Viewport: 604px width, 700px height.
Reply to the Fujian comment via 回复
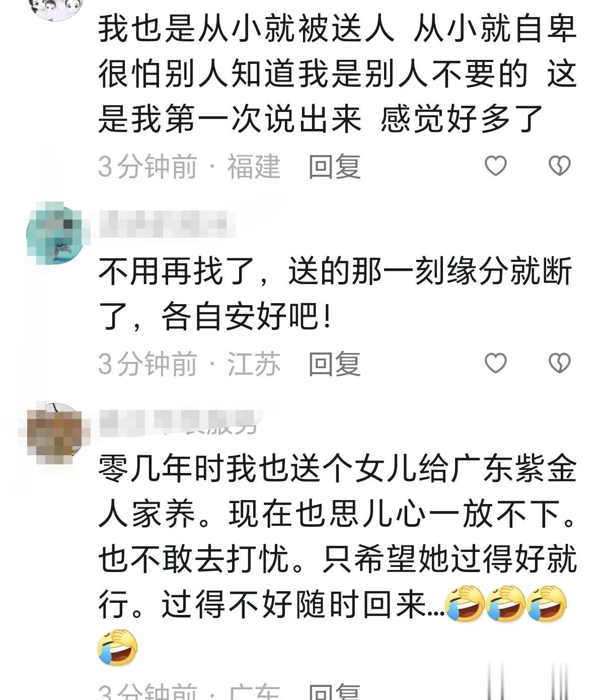pyautogui.click(x=335, y=166)
